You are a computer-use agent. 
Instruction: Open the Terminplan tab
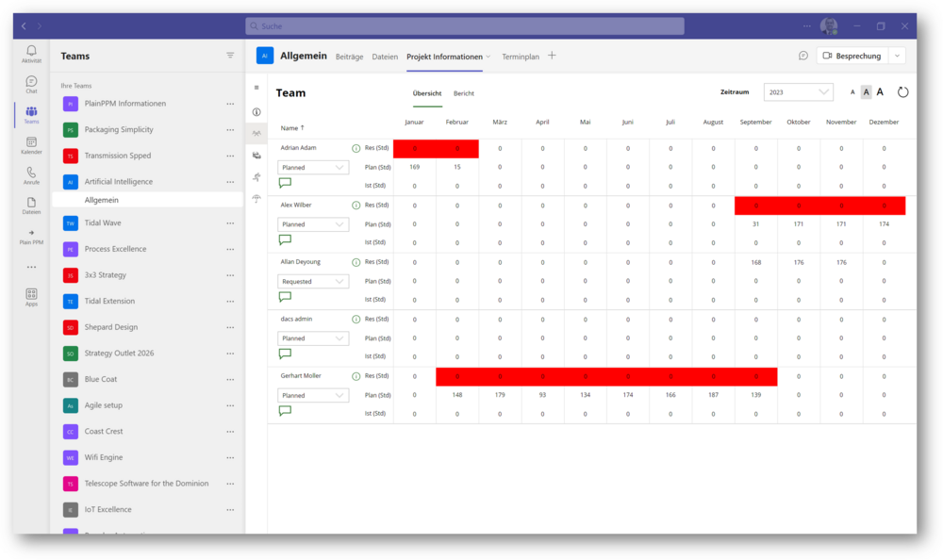click(521, 57)
